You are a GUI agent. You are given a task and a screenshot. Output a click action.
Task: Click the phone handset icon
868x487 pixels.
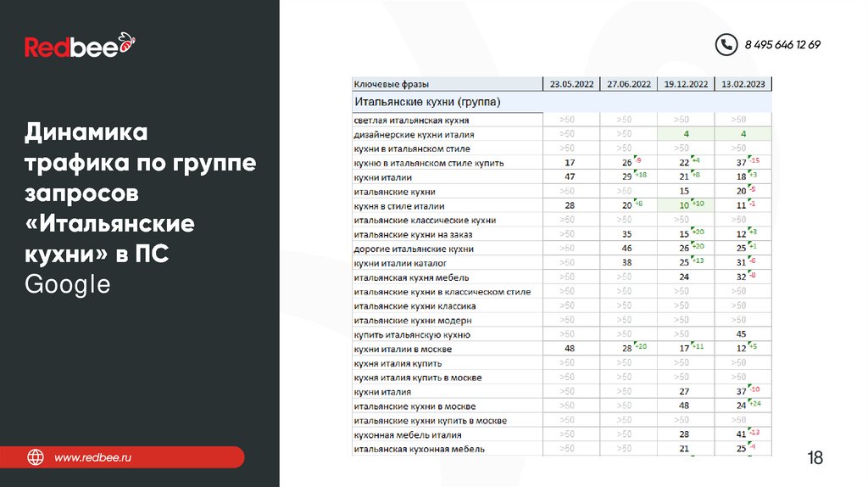click(x=726, y=45)
